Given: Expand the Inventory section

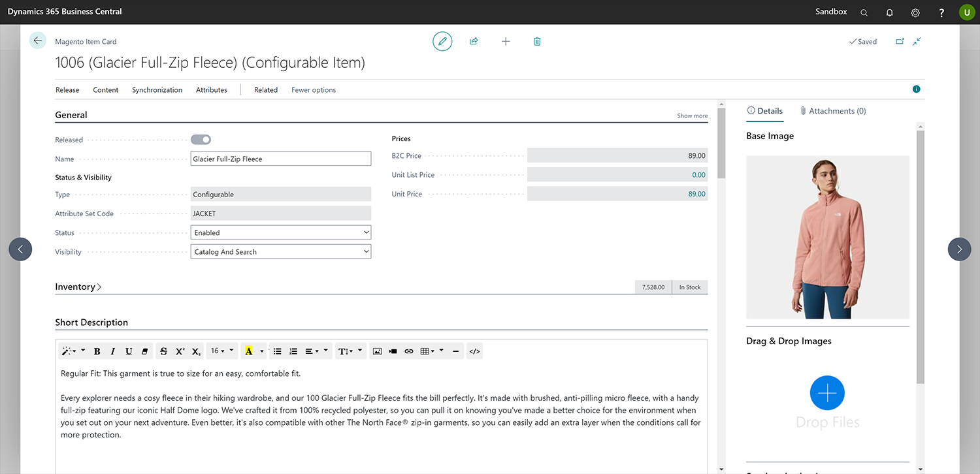Looking at the screenshot, I should 78,287.
